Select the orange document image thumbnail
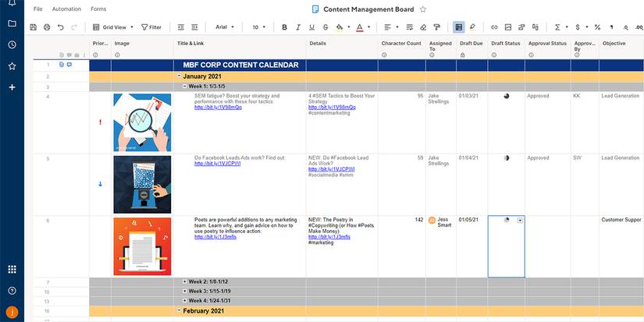The image size is (644, 322). (x=142, y=246)
